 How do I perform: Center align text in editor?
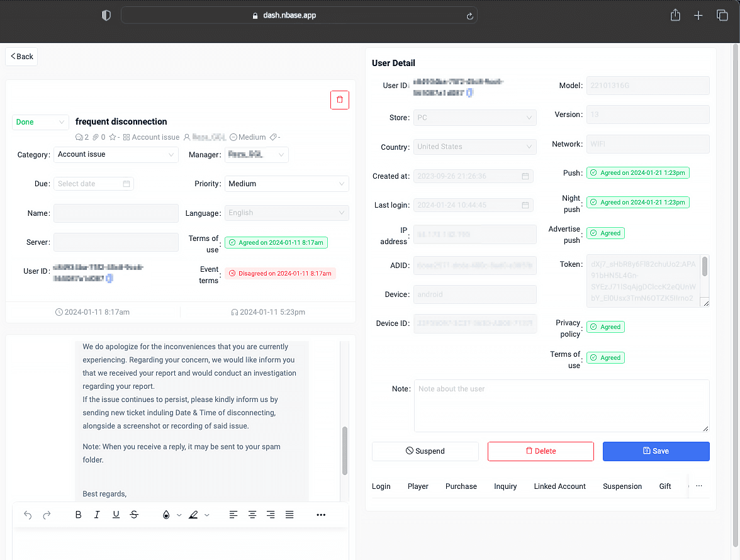point(252,515)
